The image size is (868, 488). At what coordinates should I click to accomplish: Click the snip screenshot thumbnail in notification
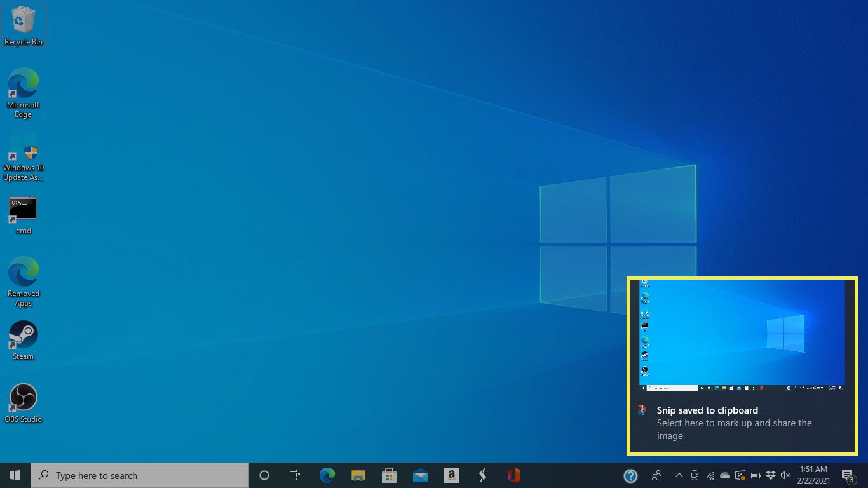click(x=742, y=335)
